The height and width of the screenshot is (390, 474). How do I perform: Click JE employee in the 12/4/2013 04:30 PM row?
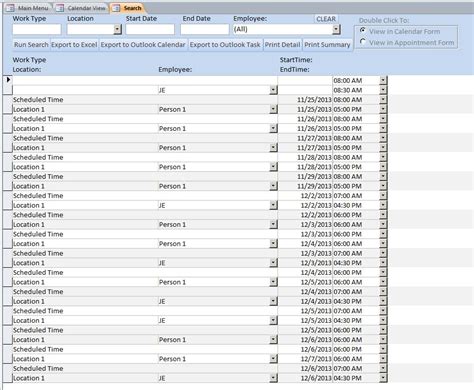coord(162,301)
